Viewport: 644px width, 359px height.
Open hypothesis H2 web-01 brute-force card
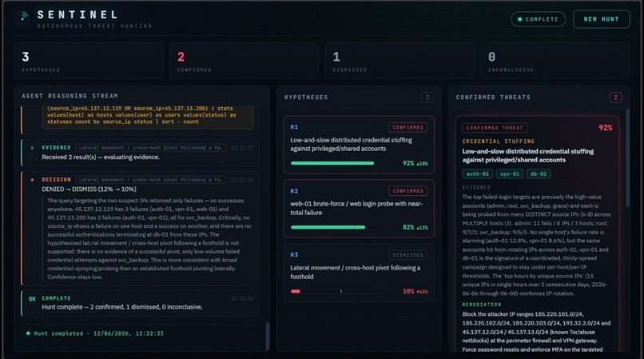[x=359, y=209]
